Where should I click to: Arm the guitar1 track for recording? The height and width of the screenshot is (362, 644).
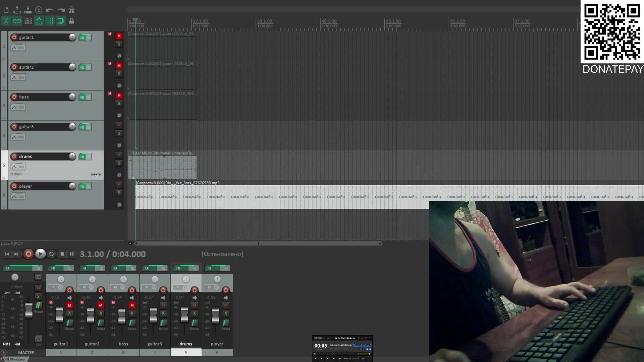click(14, 37)
